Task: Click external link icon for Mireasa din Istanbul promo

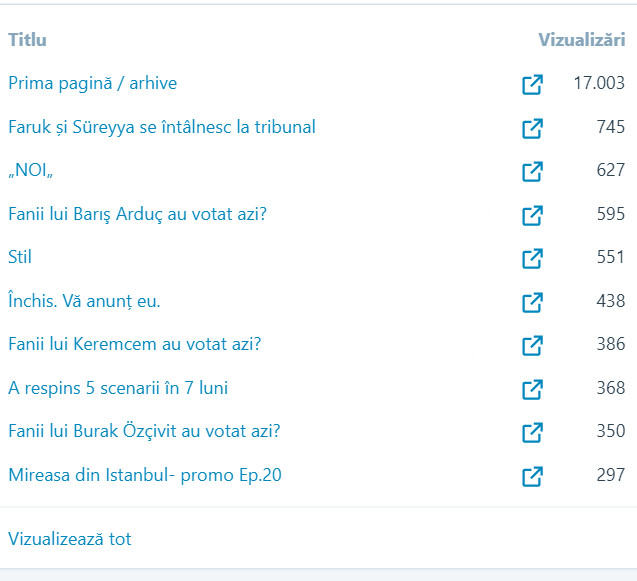Action: [x=533, y=476]
